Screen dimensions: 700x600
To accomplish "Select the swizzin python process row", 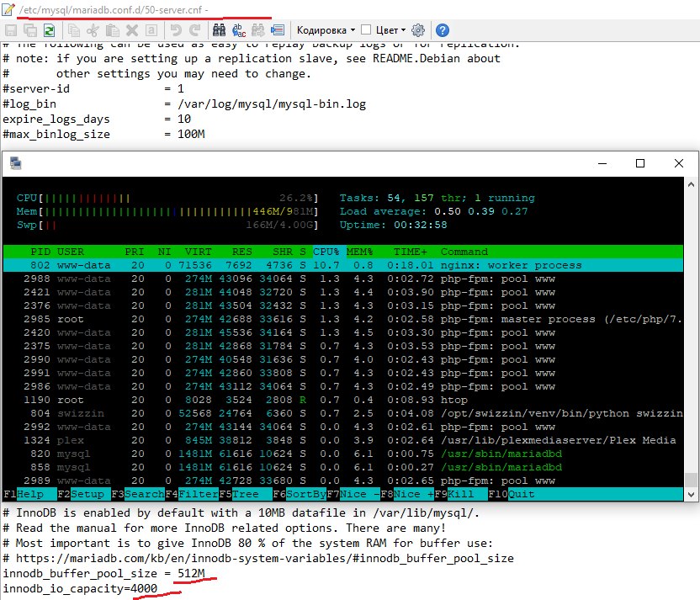I will pyautogui.click(x=343, y=413).
